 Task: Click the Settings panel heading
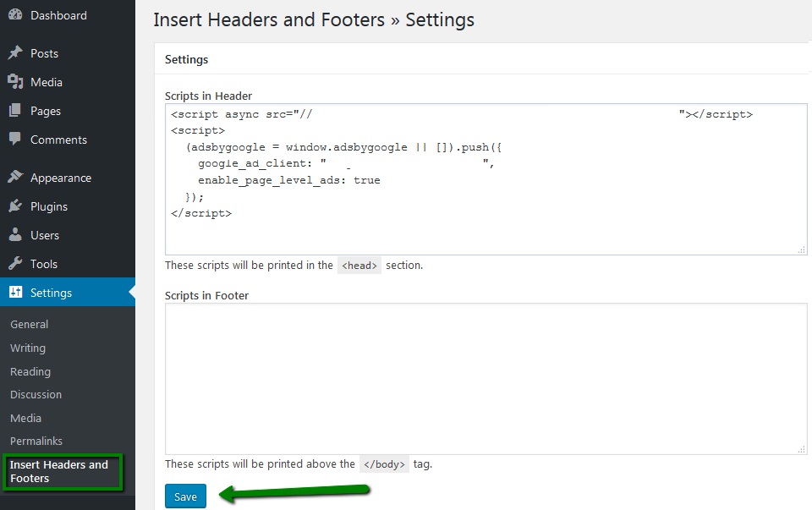(186, 59)
